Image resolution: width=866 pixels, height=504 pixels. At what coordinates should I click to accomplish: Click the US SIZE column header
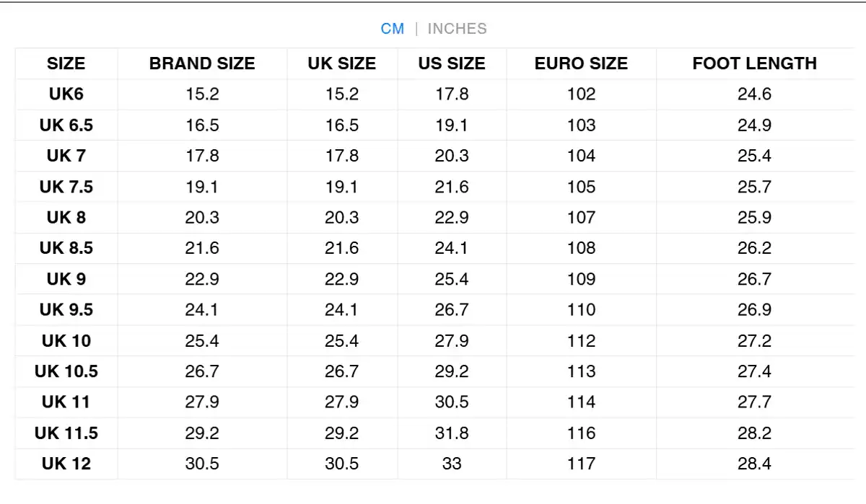[452, 63]
